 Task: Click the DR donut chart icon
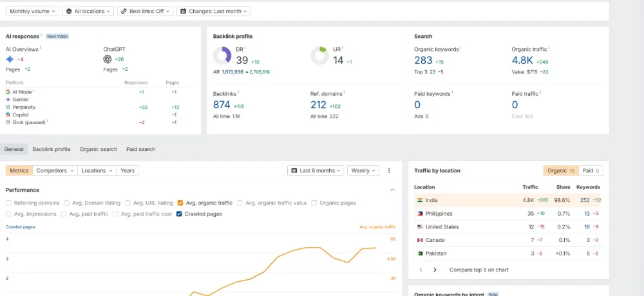coord(222,55)
